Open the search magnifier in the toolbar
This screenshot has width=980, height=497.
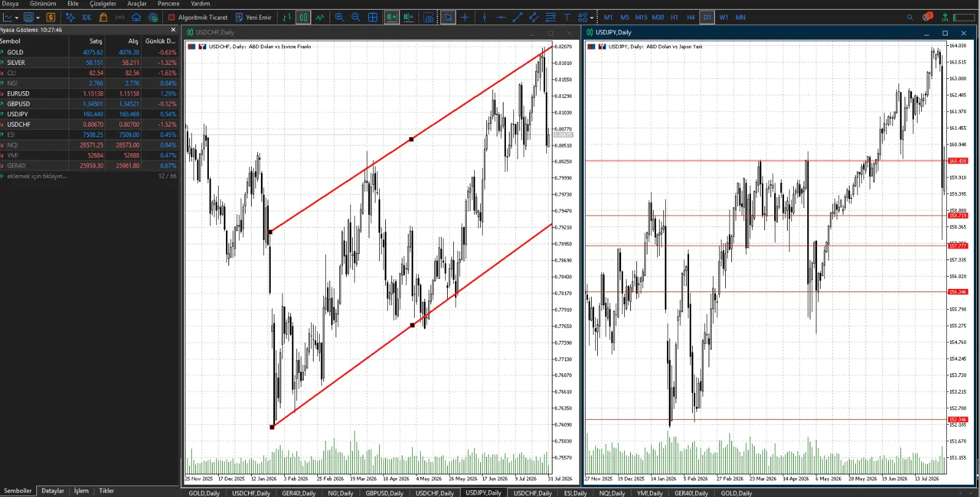point(910,17)
